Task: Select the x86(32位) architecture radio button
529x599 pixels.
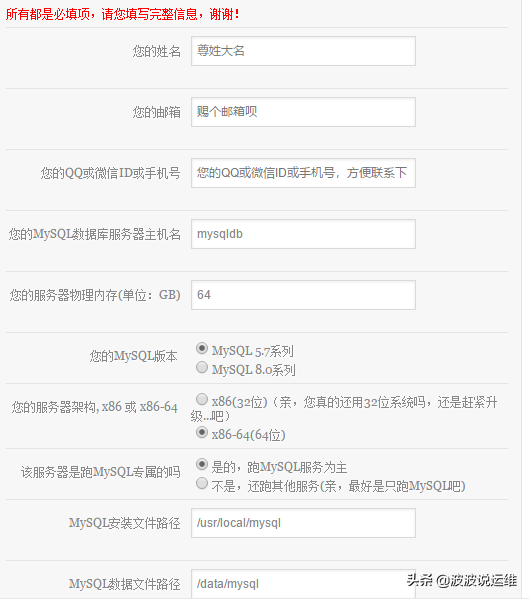Action: coord(202,399)
